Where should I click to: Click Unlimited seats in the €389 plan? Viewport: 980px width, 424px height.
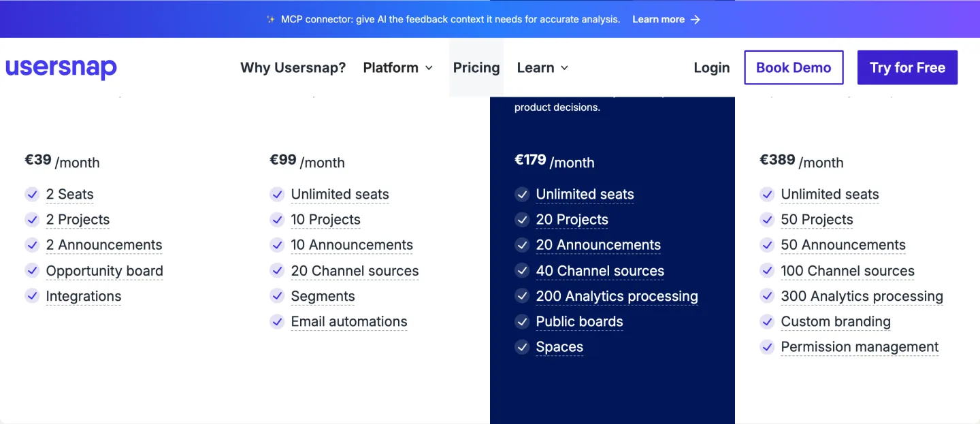(830, 195)
